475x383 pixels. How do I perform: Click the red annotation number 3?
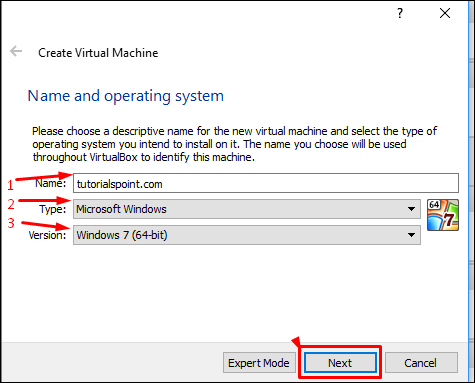pos(11,223)
